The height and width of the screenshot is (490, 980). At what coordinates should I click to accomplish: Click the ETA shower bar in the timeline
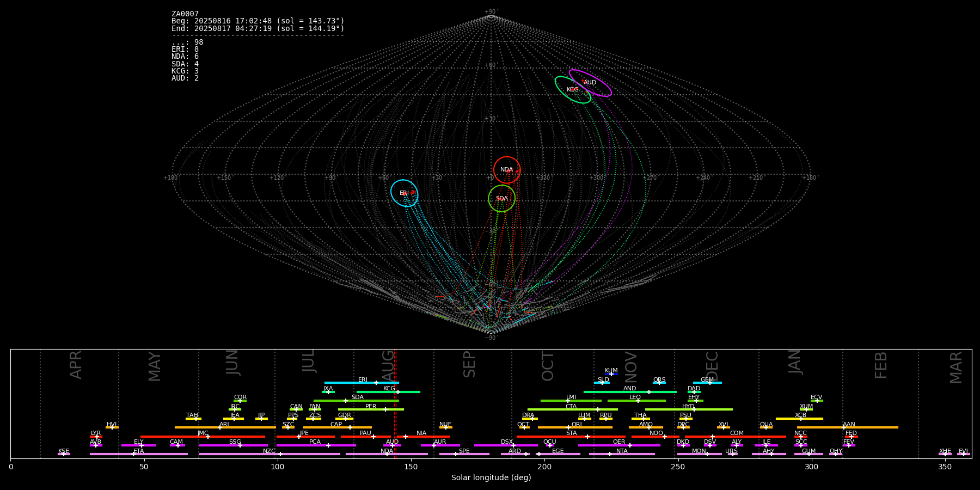[x=139, y=454]
